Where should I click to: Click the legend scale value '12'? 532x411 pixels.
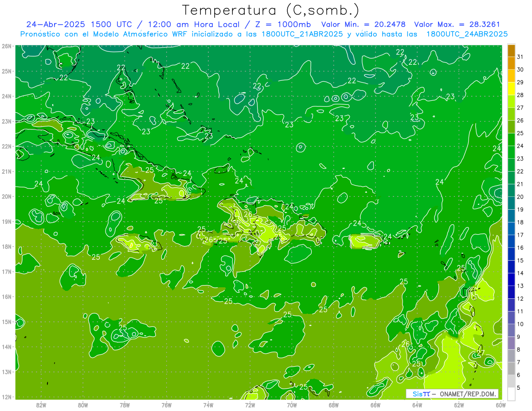(x=520, y=298)
